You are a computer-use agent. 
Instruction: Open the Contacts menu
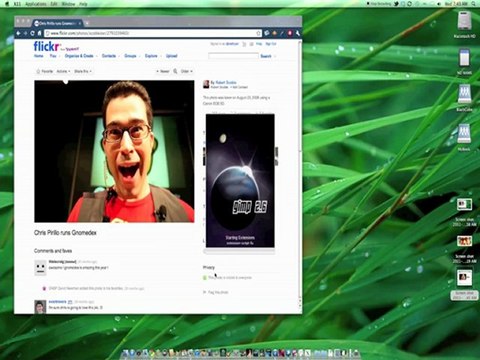[x=109, y=56]
